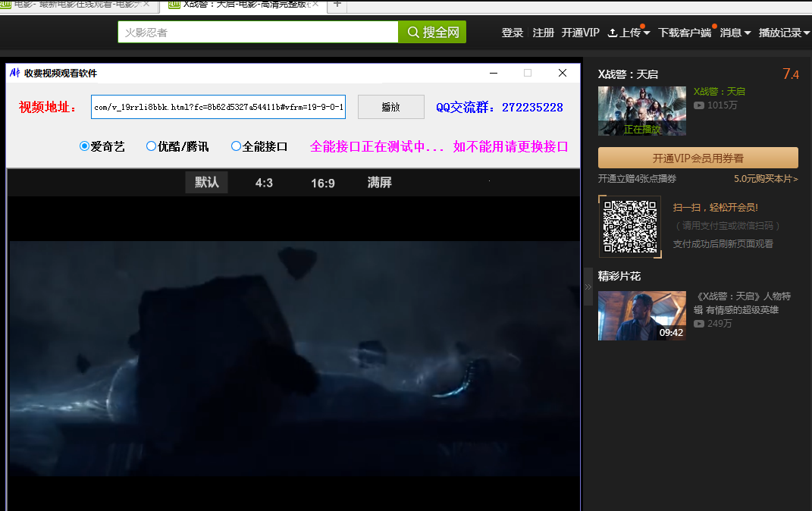Open the X战警：天启 movie poster thumbnail
This screenshot has height=511, width=812.
tap(642, 111)
